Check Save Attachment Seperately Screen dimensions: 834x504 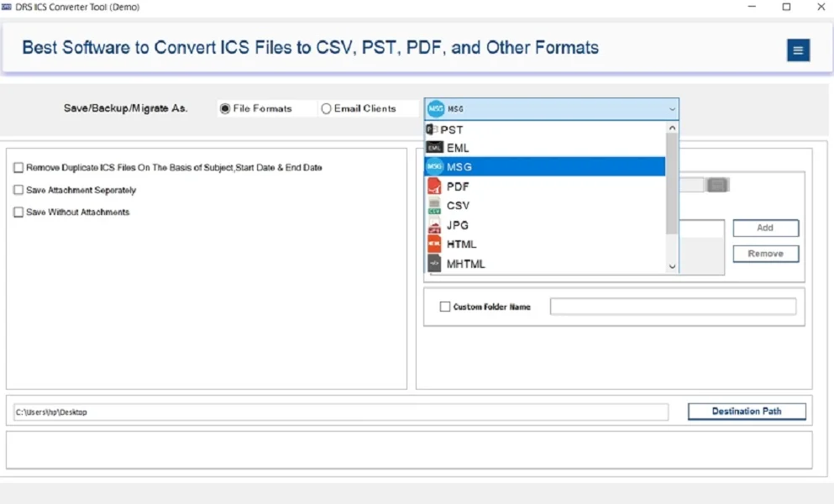(18, 190)
